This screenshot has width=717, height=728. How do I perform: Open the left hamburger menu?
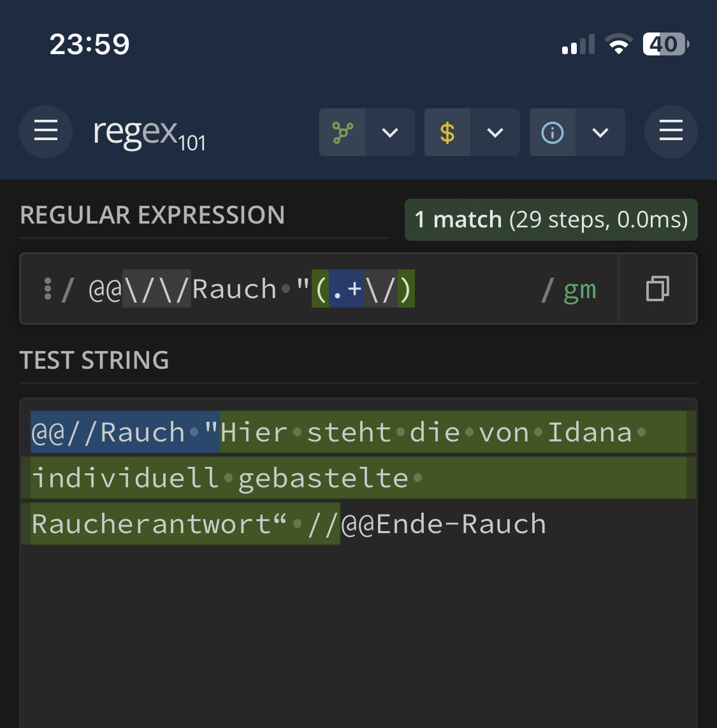(45, 132)
